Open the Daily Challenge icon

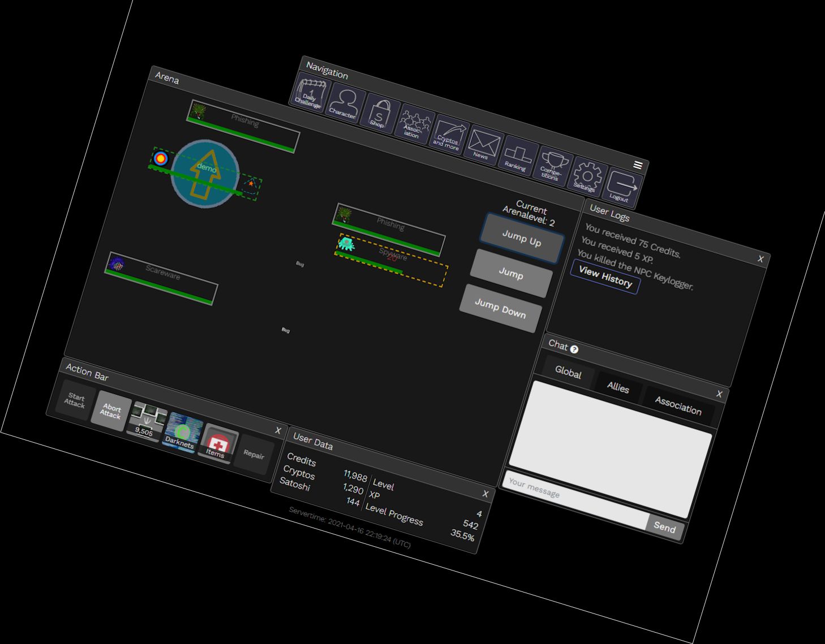click(310, 95)
